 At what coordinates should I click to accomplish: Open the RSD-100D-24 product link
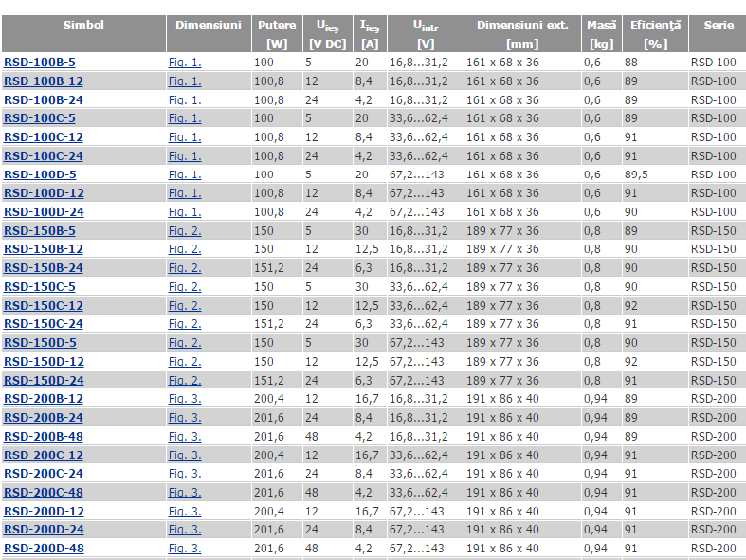44,211
